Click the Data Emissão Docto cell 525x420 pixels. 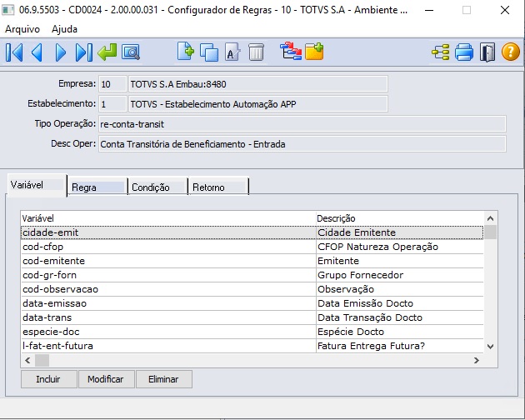pyautogui.click(x=400, y=303)
